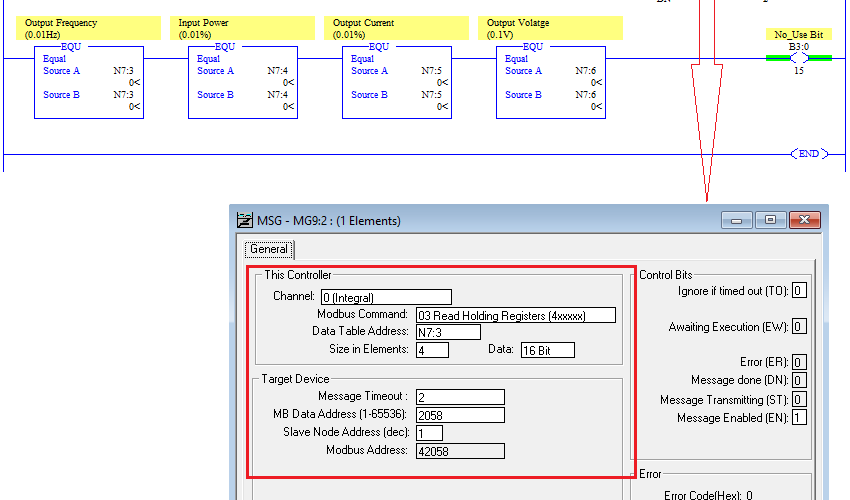Maximize the MSG - MG9:2 window
This screenshot has height=500, width=850.
click(x=770, y=220)
